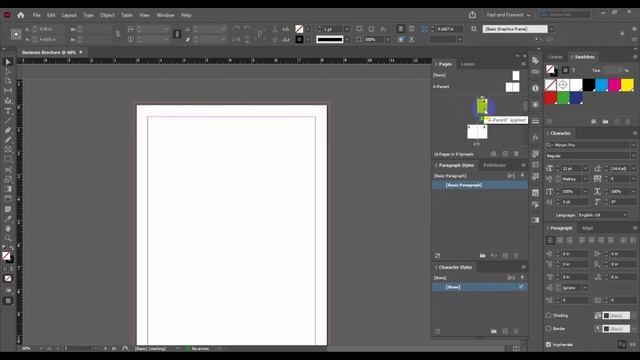The image size is (640, 360).
Task: Switch to the Align tab
Action: coord(587,228)
